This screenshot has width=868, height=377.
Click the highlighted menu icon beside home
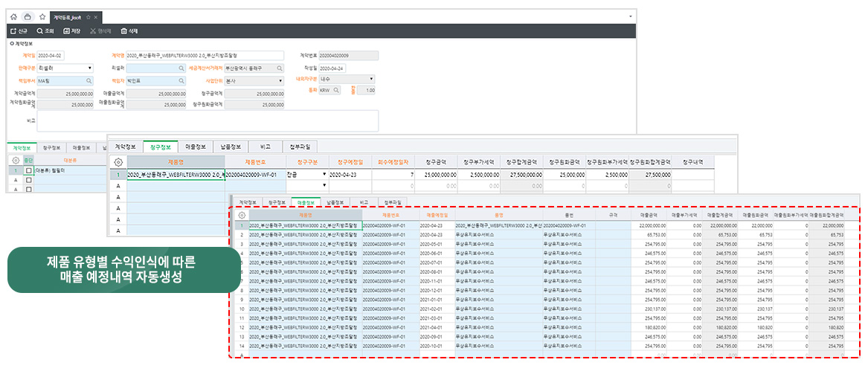tap(28, 17)
